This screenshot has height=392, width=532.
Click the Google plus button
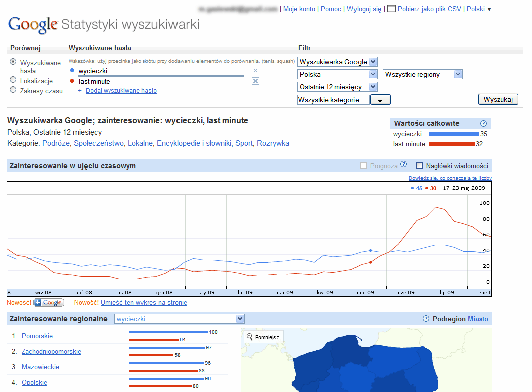point(49,302)
